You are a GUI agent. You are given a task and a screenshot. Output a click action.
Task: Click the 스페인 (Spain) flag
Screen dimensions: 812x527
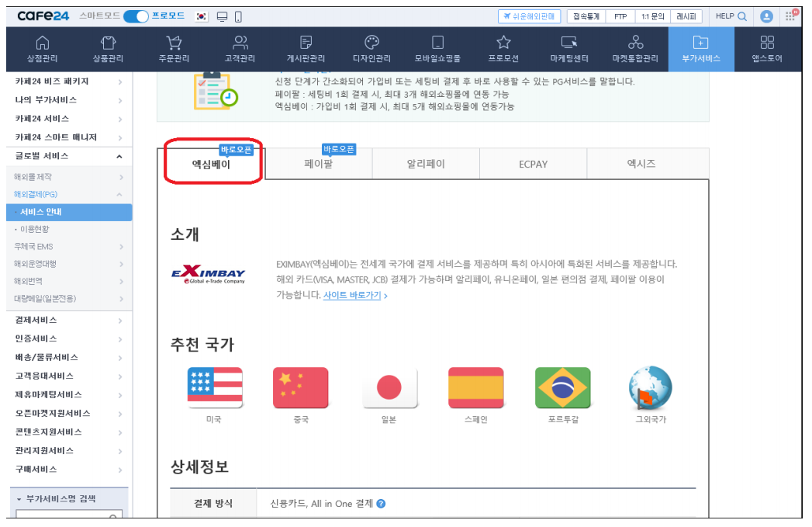476,387
